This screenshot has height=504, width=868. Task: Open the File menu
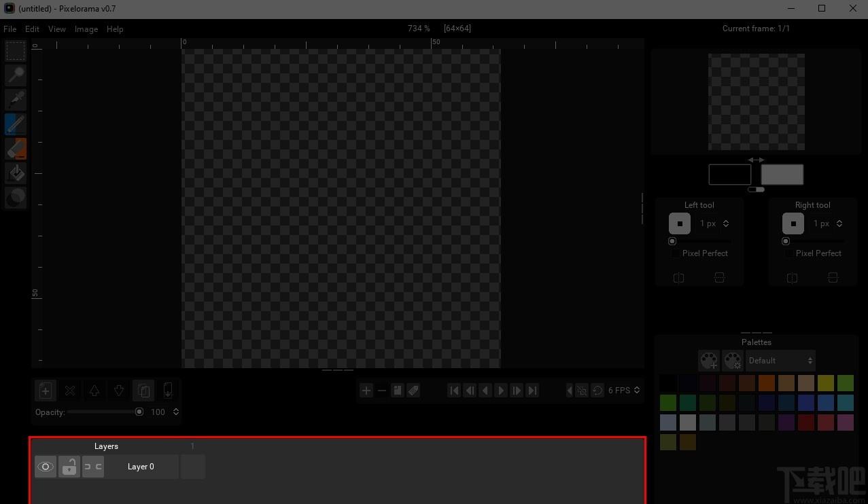point(10,29)
